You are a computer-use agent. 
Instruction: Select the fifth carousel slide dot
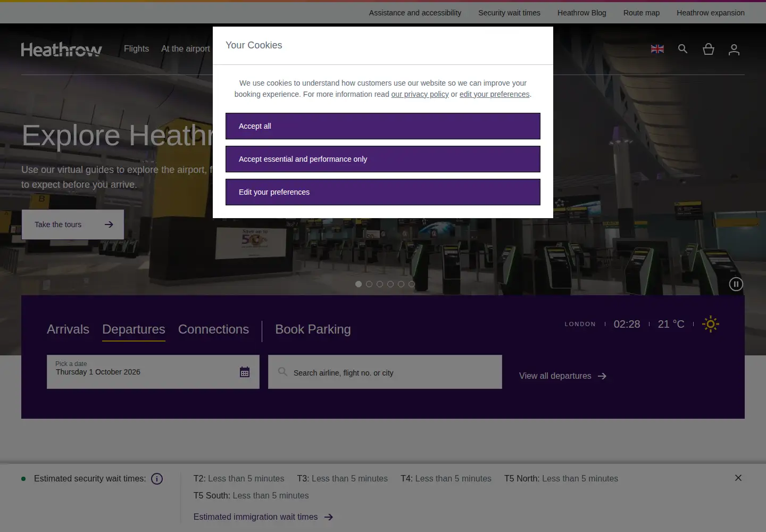pos(401,284)
